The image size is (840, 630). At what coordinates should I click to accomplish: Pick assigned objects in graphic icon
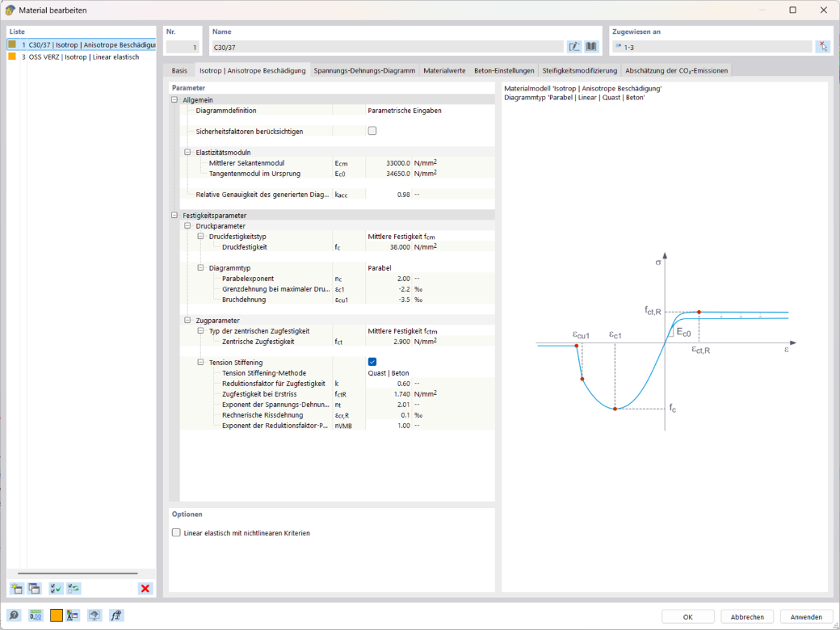point(822,47)
